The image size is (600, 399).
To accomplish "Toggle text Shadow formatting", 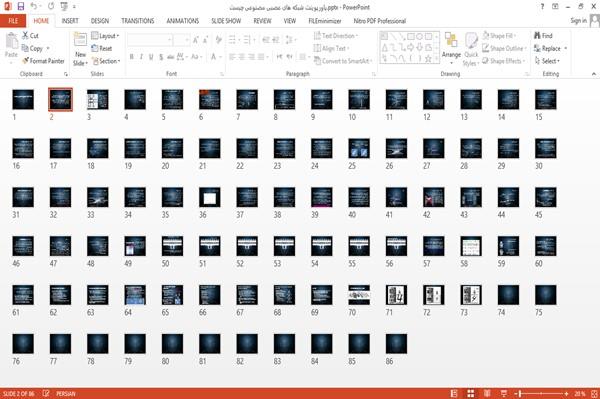I will [x=161, y=57].
